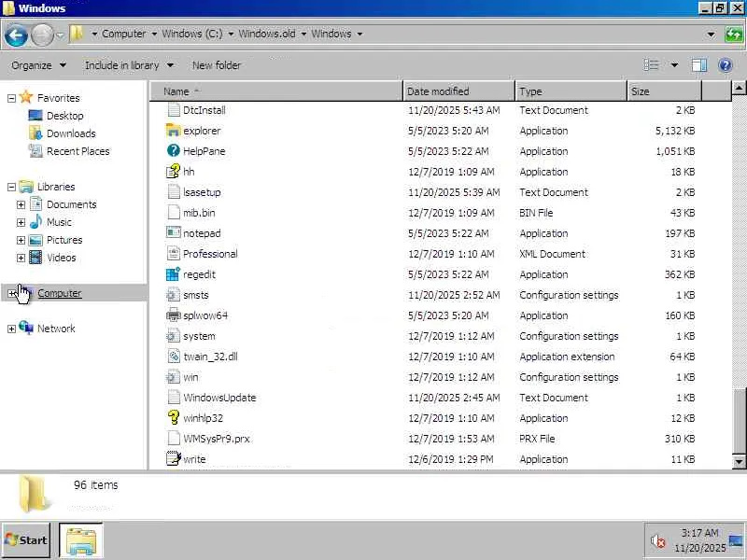Open the Include in library menu

129,65
